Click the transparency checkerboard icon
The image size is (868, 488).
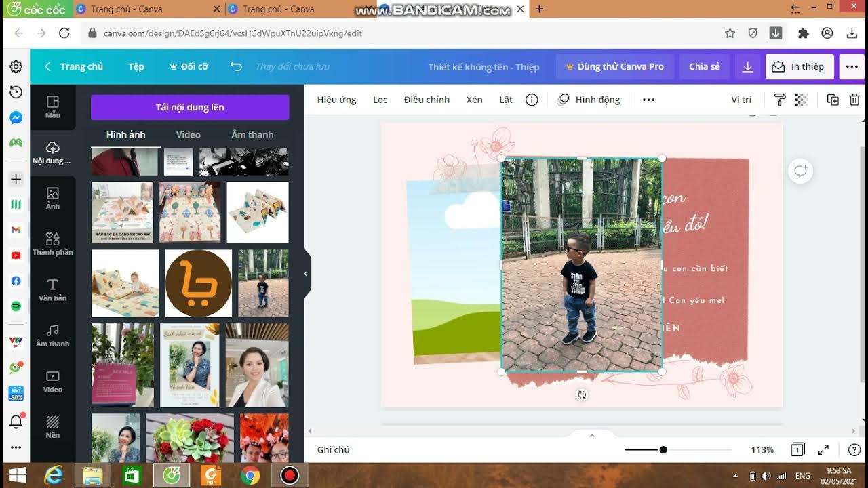802,100
